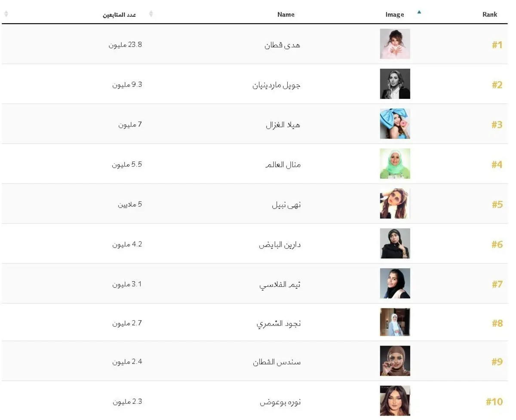Click the Image column header
Screen dimensions: 516x420
pyautogui.click(x=395, y=15)
